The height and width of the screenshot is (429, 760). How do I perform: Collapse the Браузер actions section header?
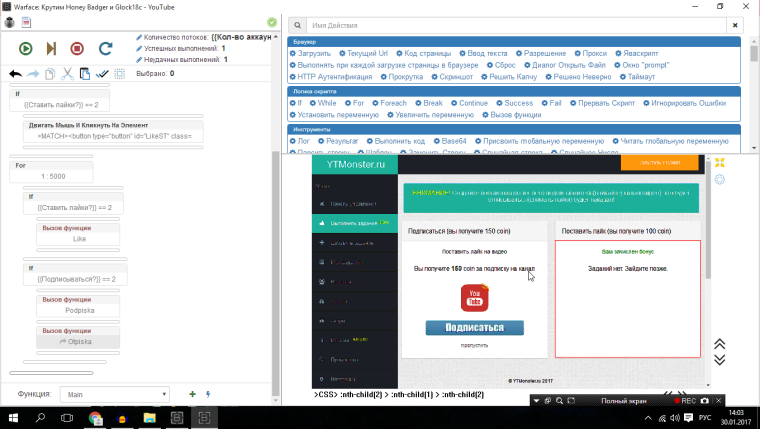[514, 42]
